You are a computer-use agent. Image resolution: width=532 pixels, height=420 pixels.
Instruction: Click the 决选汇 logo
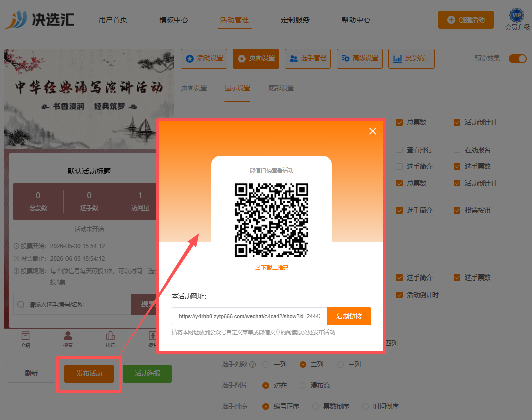40,19
